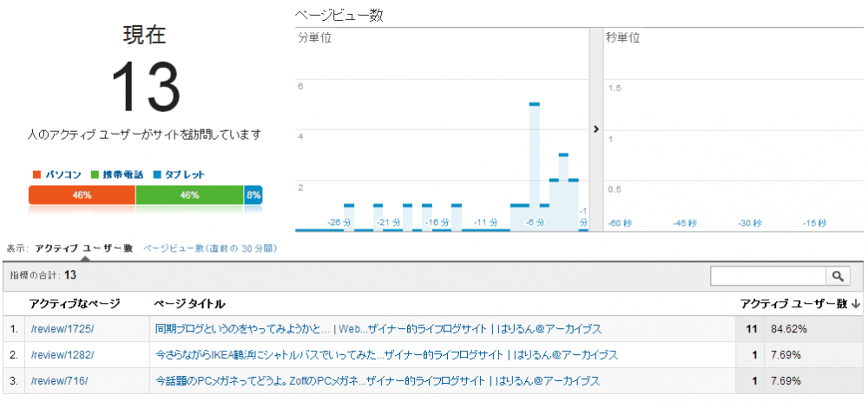This screenshot has height=408, width=868.
Task: Click the tallest bar in the per-minute chart
Action: [535, 165]
